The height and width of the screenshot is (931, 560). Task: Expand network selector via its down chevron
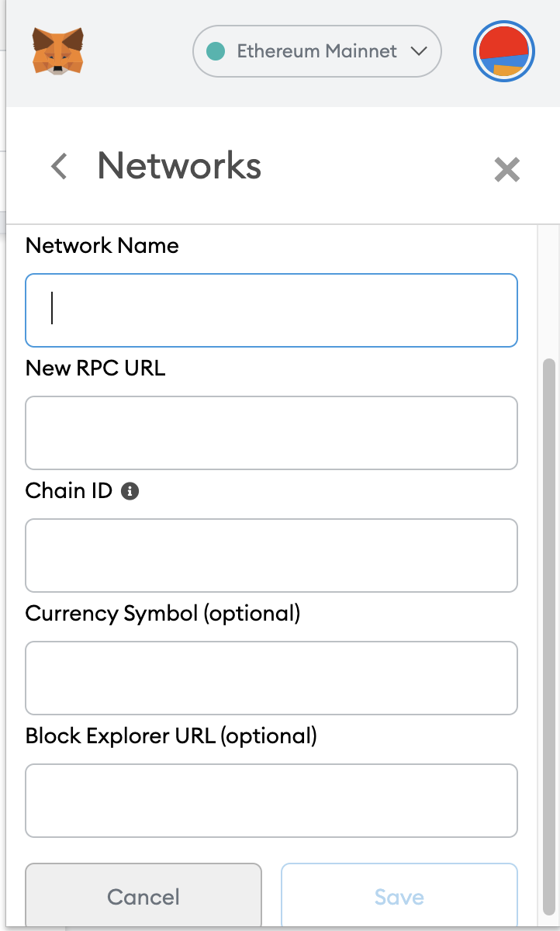tap(419, 52)
